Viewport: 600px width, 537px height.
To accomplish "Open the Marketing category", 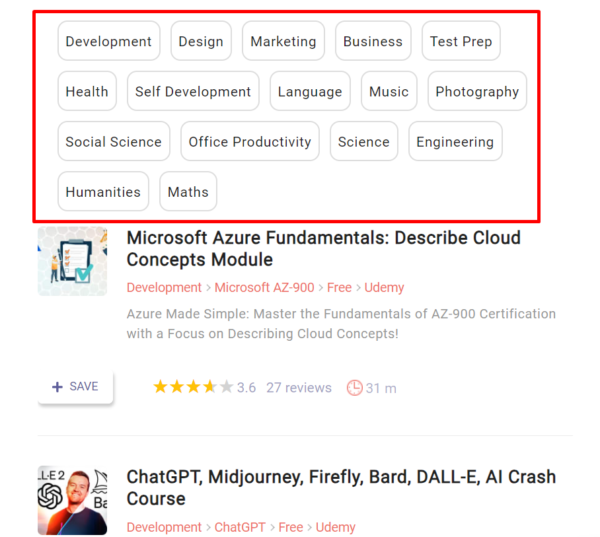I will pos(283,41).
